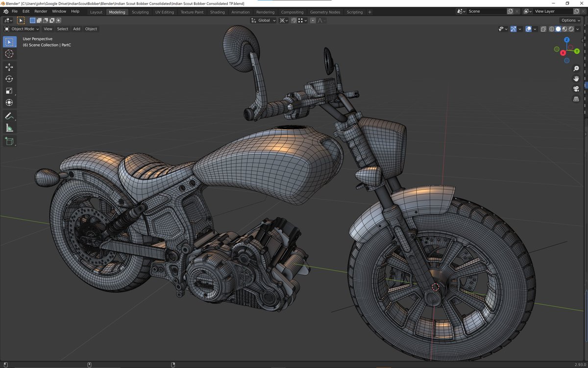Open the Render menu
Image resolution: width=588 pixels, height=368 pixels.
point(41,11)
